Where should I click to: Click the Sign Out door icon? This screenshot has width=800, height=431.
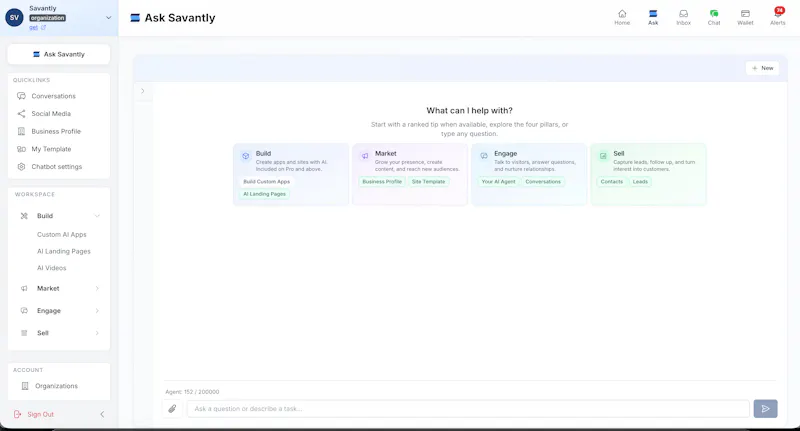tap(17, 414)
